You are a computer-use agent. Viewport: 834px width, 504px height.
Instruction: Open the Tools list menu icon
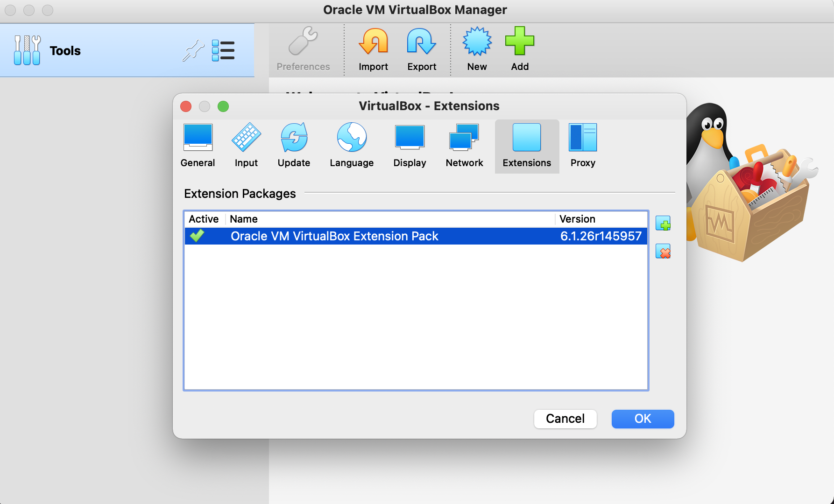(x=223, y=50)
